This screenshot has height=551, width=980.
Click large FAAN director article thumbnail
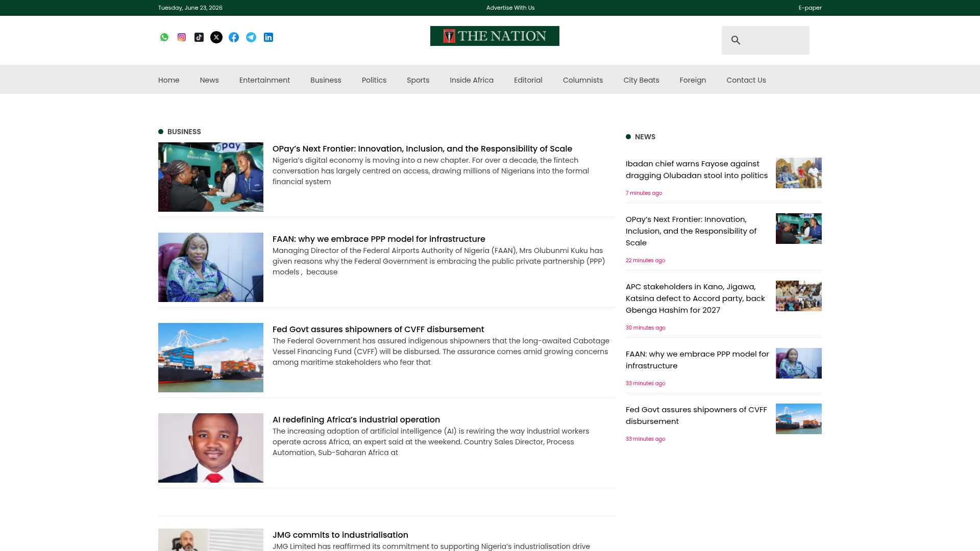click(x=211, y=267)
